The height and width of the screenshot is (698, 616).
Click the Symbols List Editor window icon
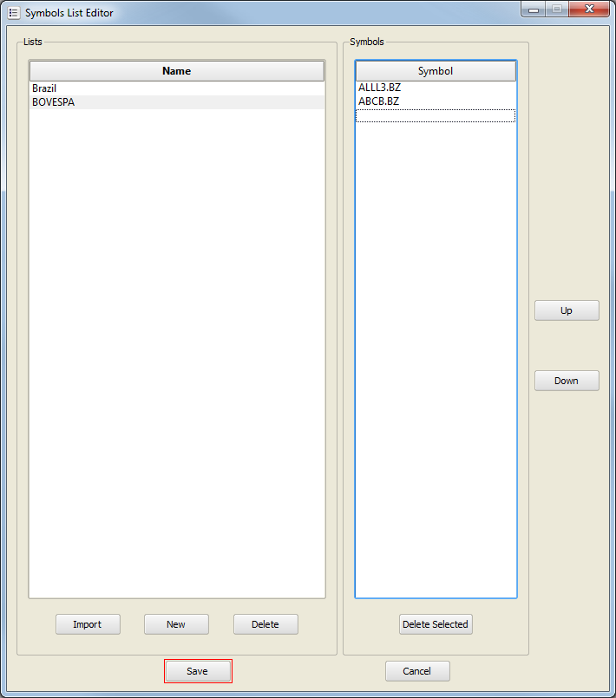tap(13, 13)
